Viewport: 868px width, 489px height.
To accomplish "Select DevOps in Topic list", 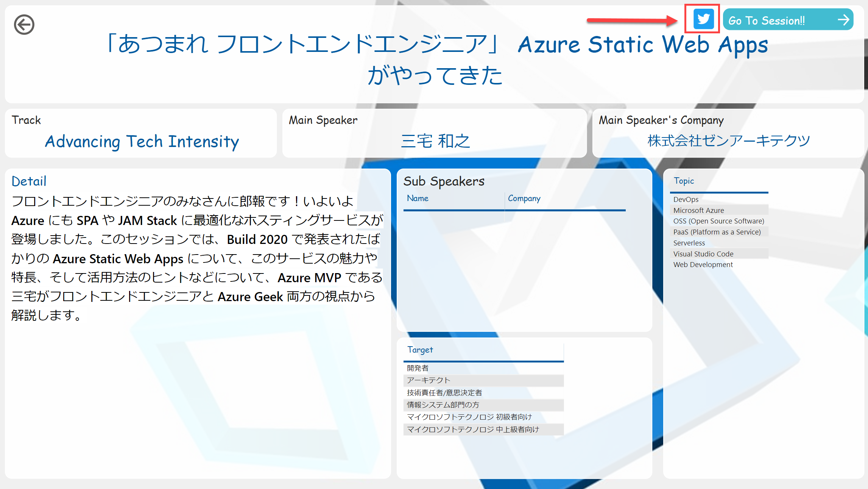I will [x=686, y=200].
